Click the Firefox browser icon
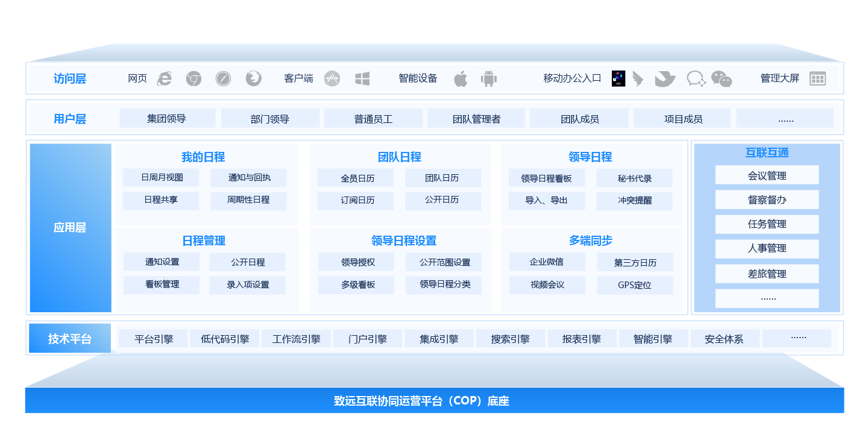Viewport: 868px width, 434px height. coord(254,78)
